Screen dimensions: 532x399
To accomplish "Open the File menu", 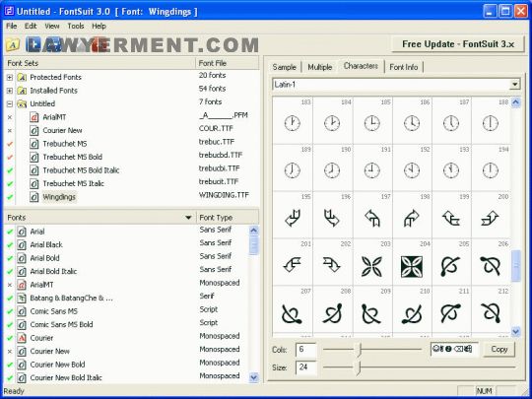I will click(x=11, y=27).
